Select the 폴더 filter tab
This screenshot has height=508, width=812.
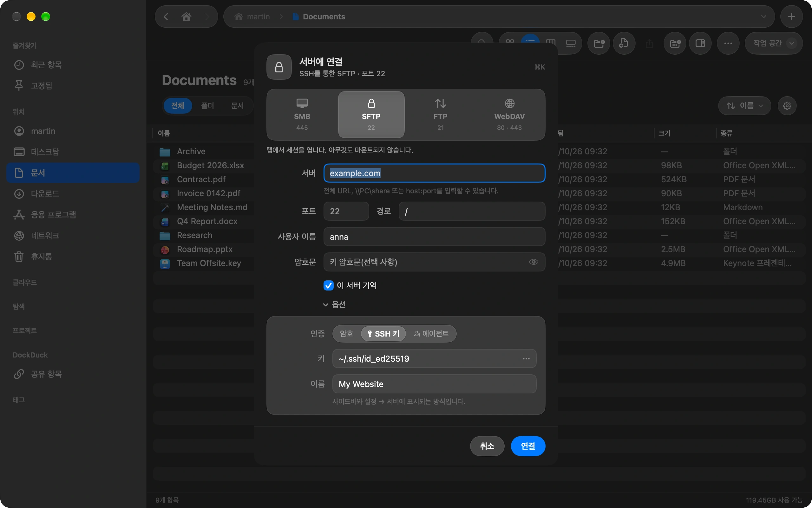tap(207, 105)
